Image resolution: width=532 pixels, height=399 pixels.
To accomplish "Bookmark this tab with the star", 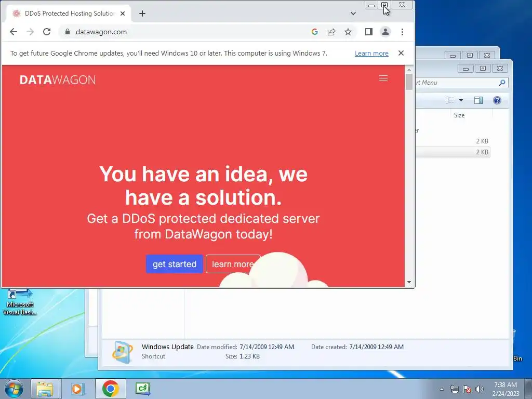I will (x=348, y=32).
